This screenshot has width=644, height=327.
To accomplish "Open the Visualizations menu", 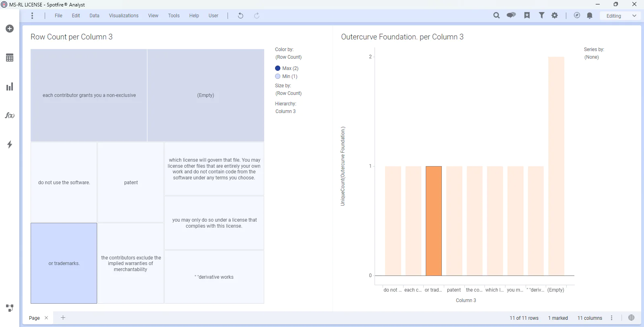I will (x=124, y=16).
